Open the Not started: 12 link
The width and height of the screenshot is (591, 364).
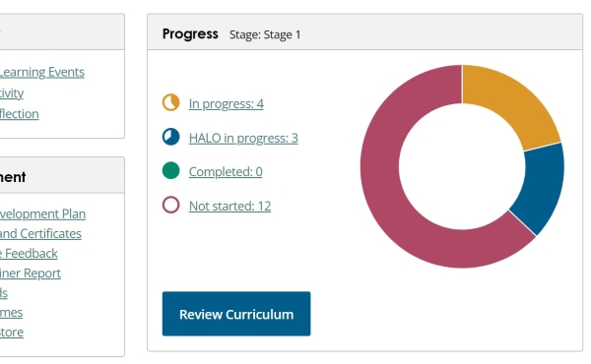coord(230,206)
